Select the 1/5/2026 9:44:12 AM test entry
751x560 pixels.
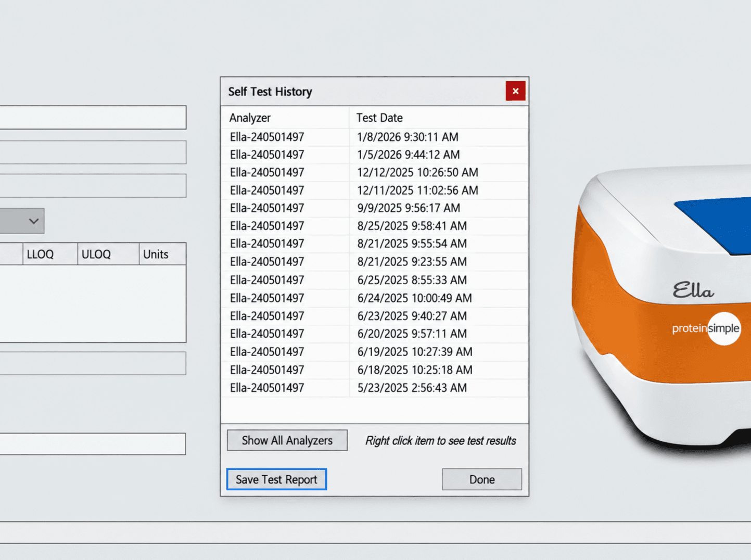(x=375, y=155)
